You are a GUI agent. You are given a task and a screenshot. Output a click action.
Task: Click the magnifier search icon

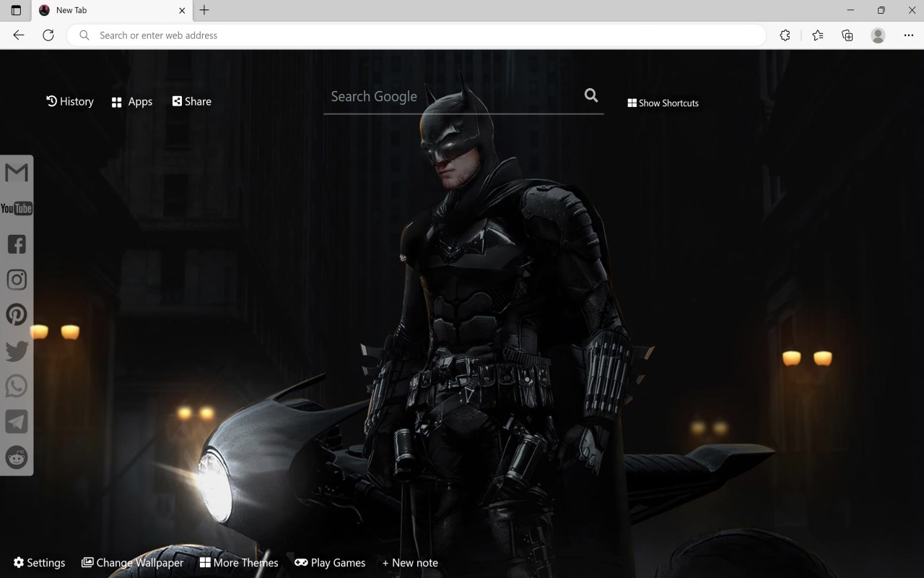(591, 95)
